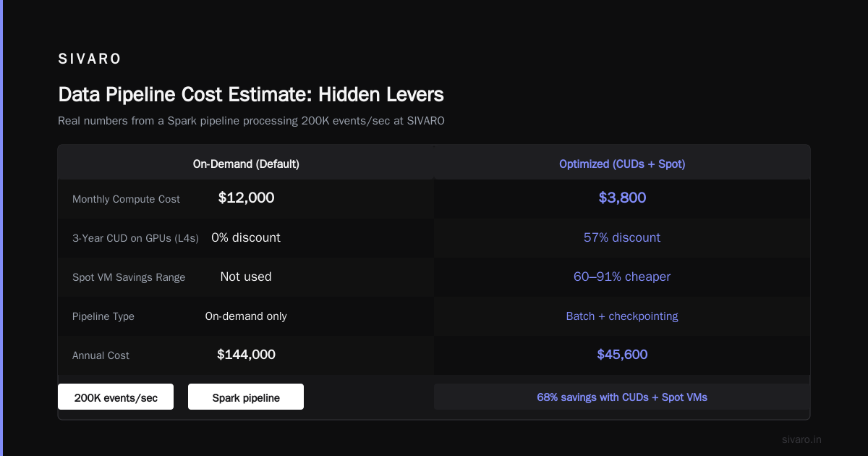Click the $45,600 annual cost figure
This screenshot has width=868, height=456.
[x=622, y=355]
